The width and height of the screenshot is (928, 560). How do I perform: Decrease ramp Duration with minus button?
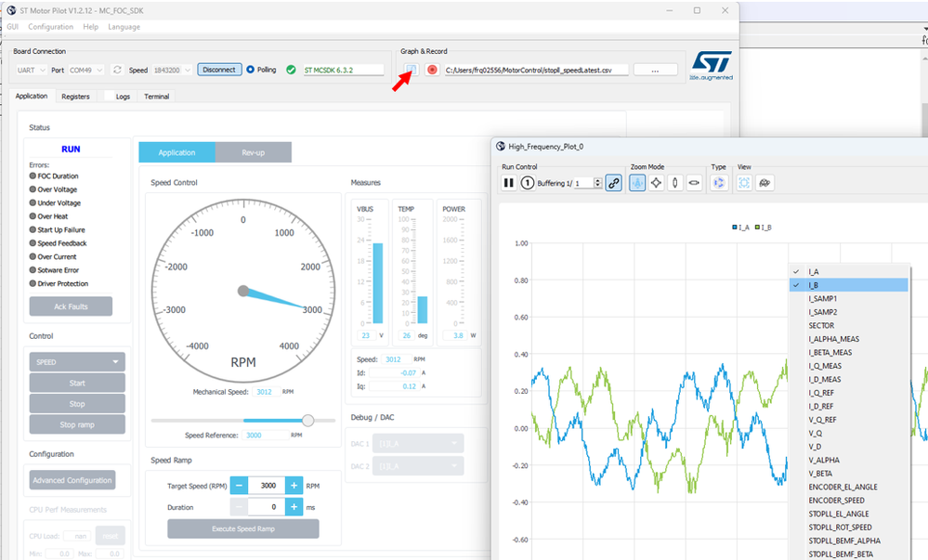pyautogui.click(x=239, y=507)
